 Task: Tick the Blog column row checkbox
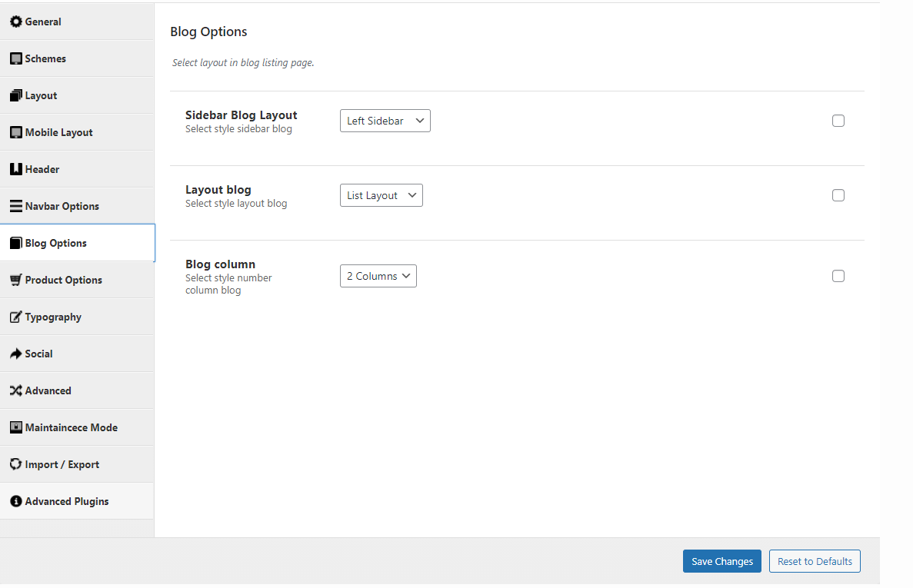[838, 276]
